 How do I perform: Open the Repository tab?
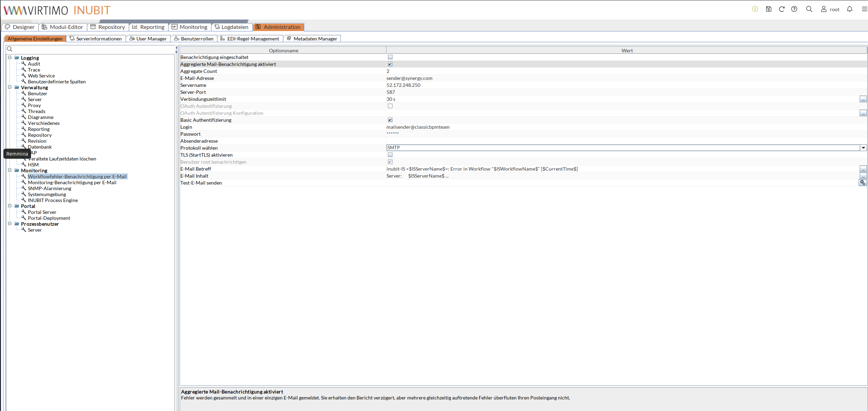(108, 27)
